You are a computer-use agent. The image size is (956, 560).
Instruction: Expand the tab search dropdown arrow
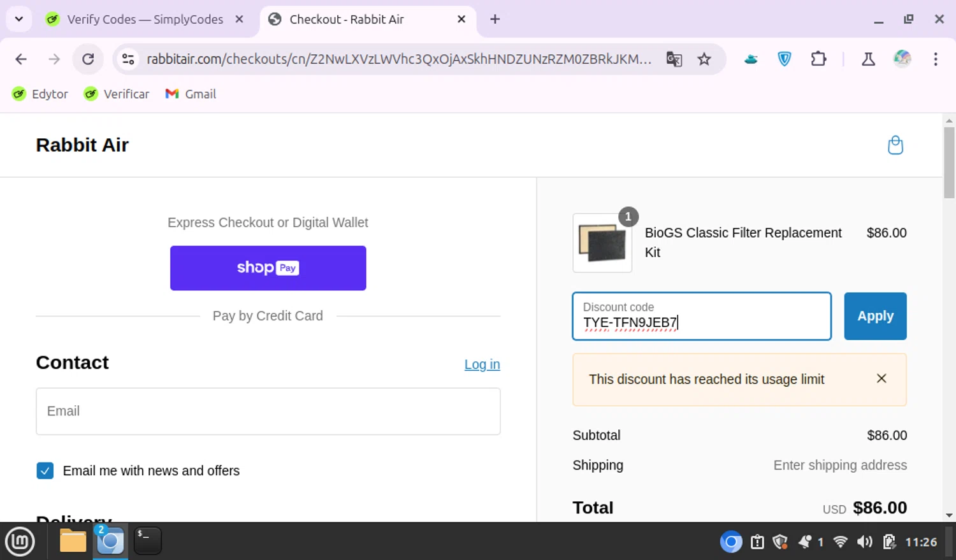pos(19,19)
